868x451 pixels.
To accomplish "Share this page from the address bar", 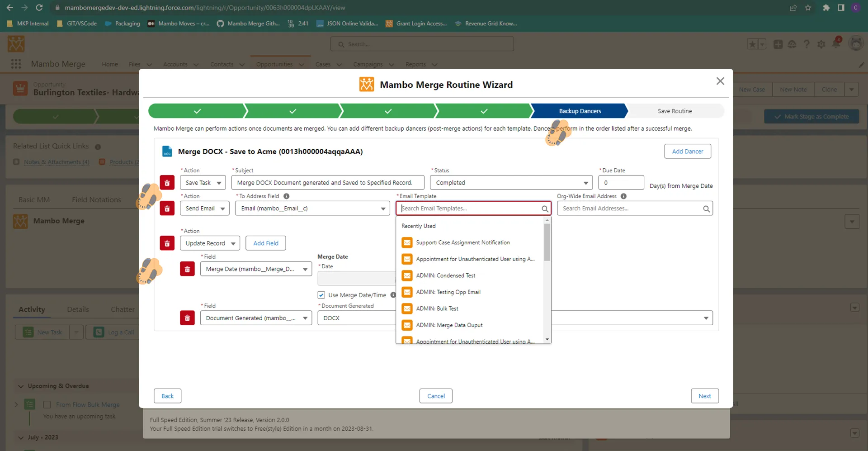I will [793, 8].
